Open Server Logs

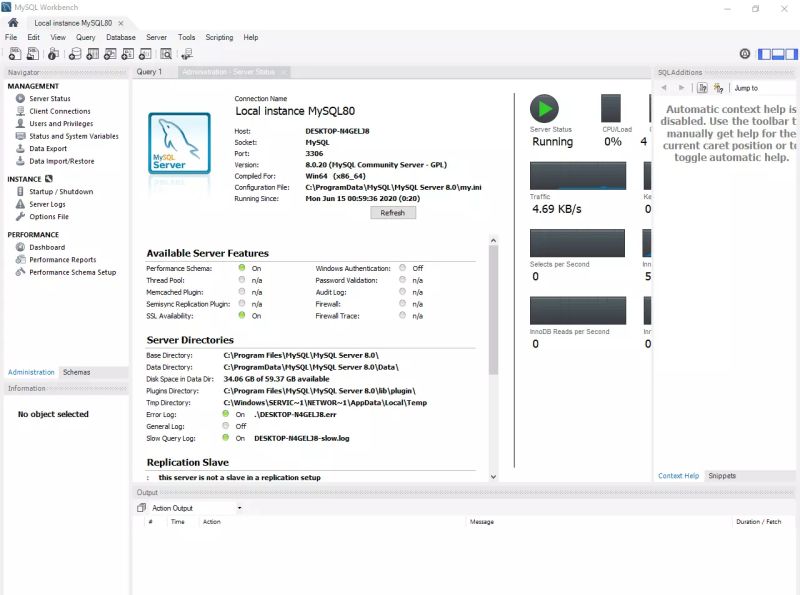(47, 204)
